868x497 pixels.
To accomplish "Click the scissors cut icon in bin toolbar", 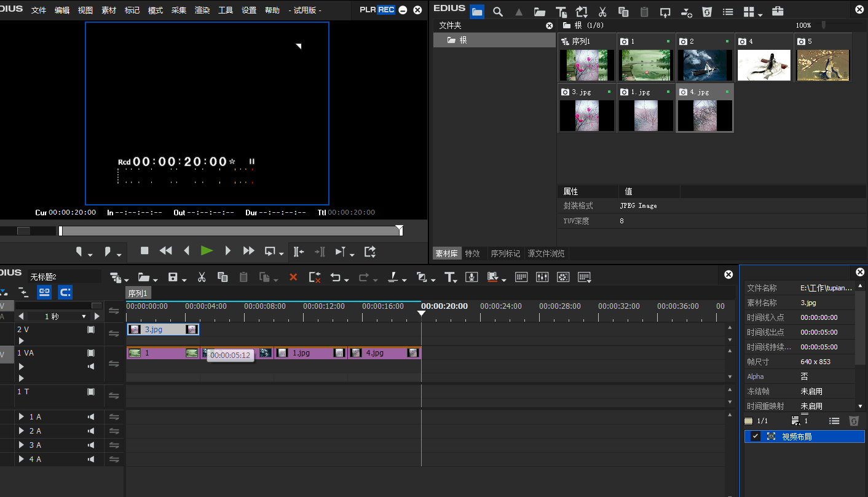I will [x=602, y=12].
